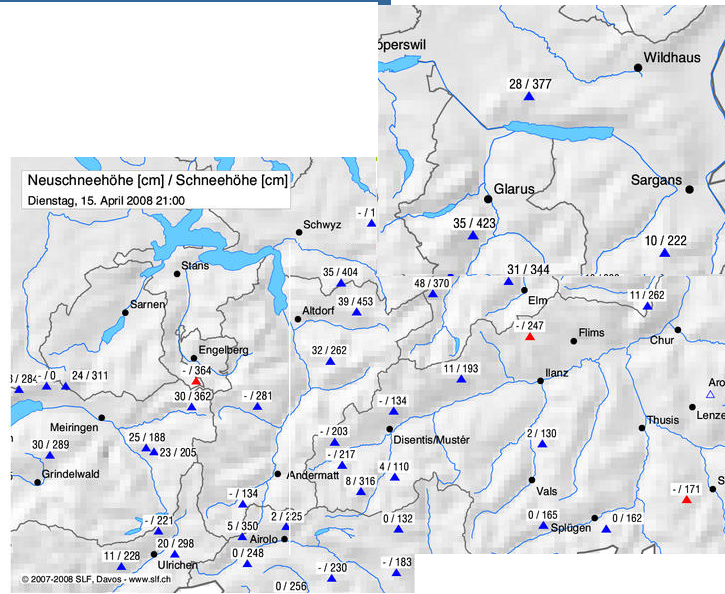Click the Andermatt town label
This screenshot has width=725, height=594.
314,475
